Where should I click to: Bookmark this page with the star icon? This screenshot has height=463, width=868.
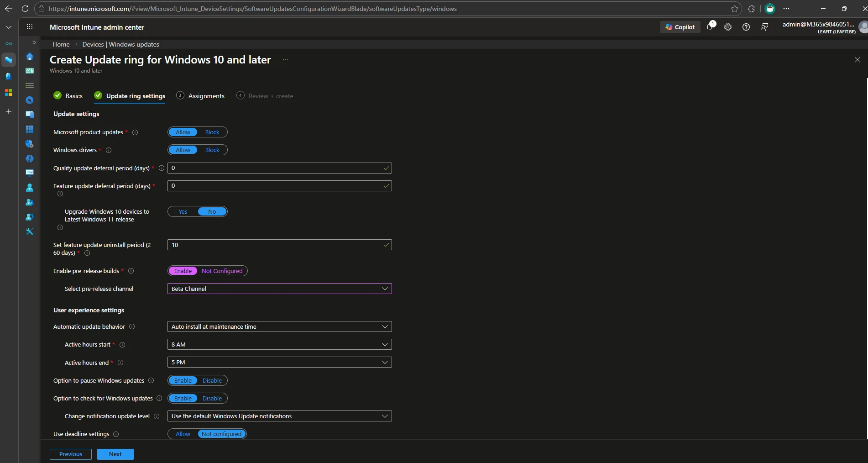click(735, 9)
